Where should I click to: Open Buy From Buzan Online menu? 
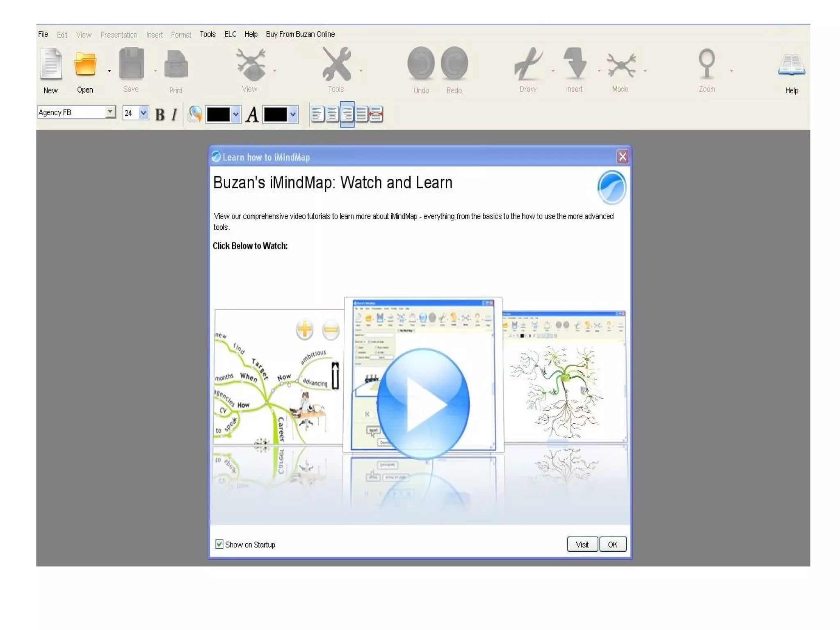click(x=300, y=34)
